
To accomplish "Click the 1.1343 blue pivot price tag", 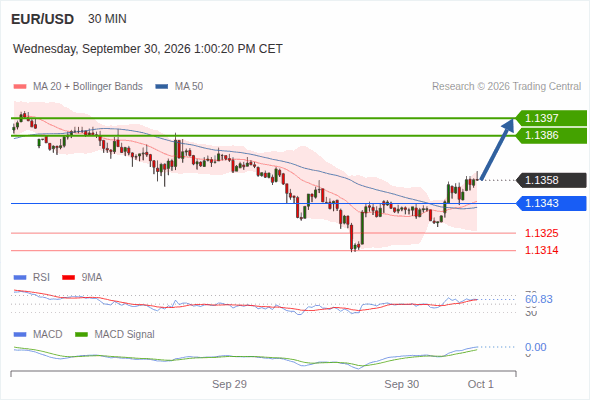I will coord(551,204).
